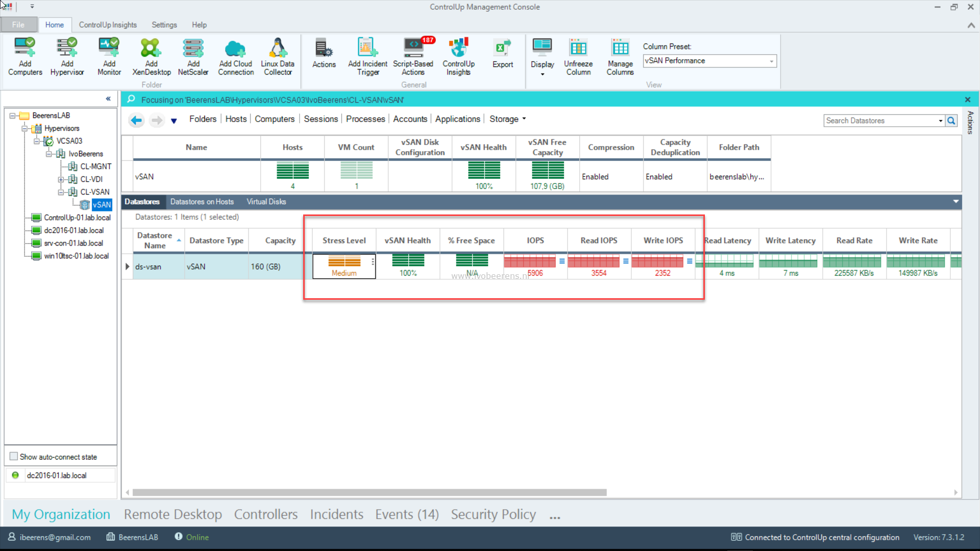Open the Events (14) view
The image size is (980, 551).
(407, 514)
